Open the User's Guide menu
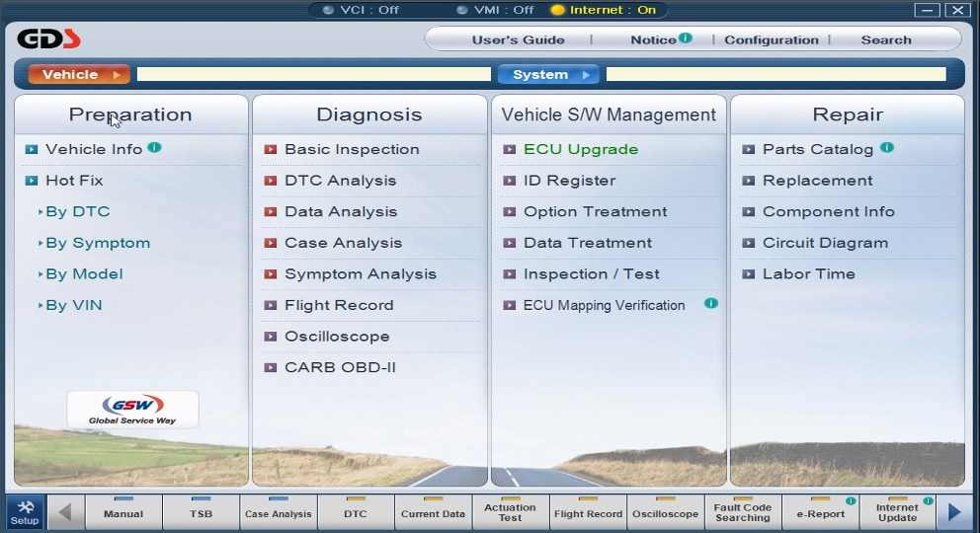The image size is (980, 533). [518, 39]
